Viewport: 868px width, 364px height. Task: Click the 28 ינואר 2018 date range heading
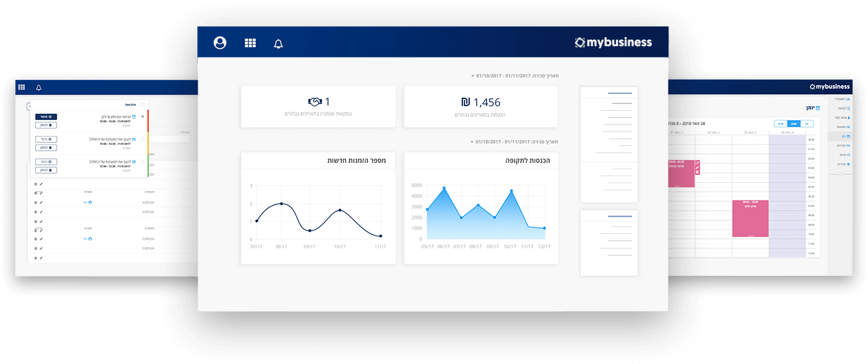click(x=687, y=124)
